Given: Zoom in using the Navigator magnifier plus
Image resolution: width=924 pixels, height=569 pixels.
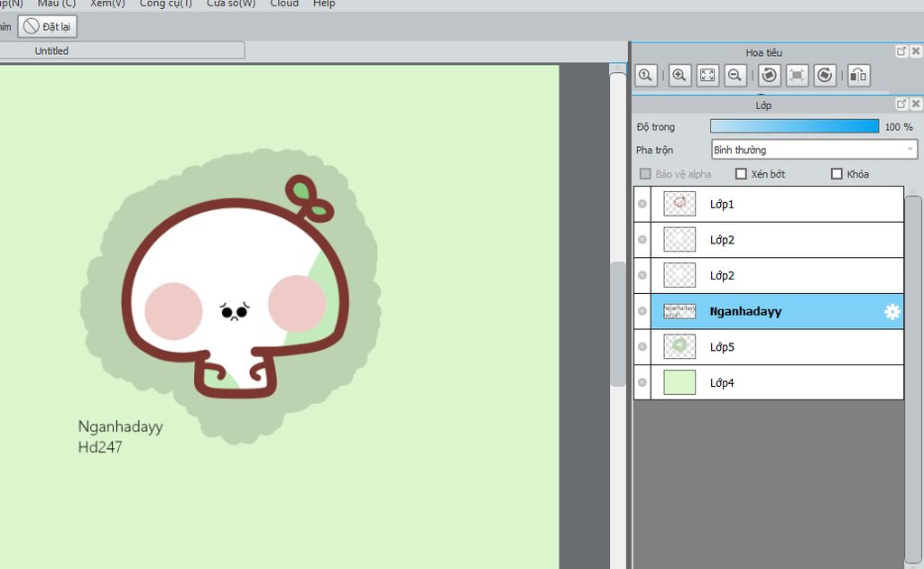Looking at the screenshot, I should click(680, 76).
